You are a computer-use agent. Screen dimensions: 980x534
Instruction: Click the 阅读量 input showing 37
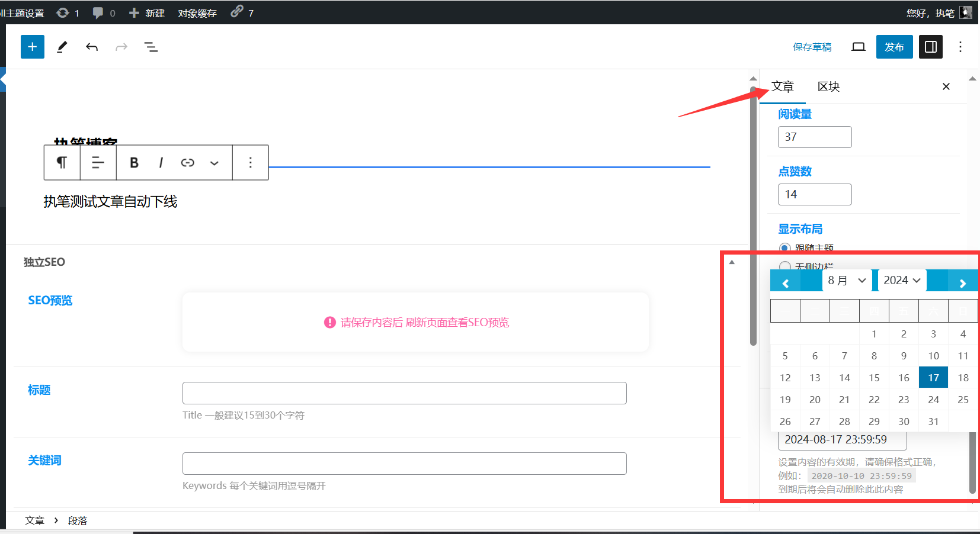(815, 137)
